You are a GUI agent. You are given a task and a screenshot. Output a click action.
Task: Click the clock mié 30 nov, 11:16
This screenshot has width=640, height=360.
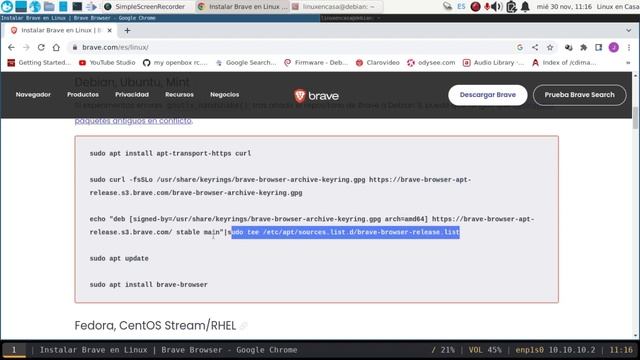pyautogui.click(x=564, y=7)
